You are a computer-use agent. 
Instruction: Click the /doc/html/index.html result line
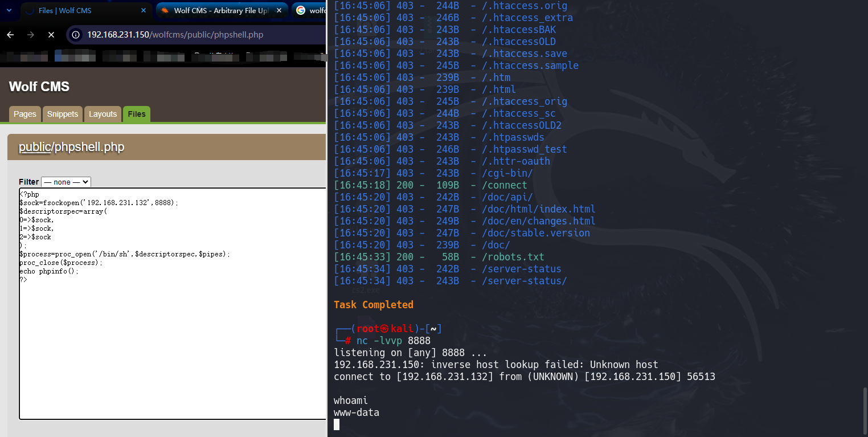[465, 209]
